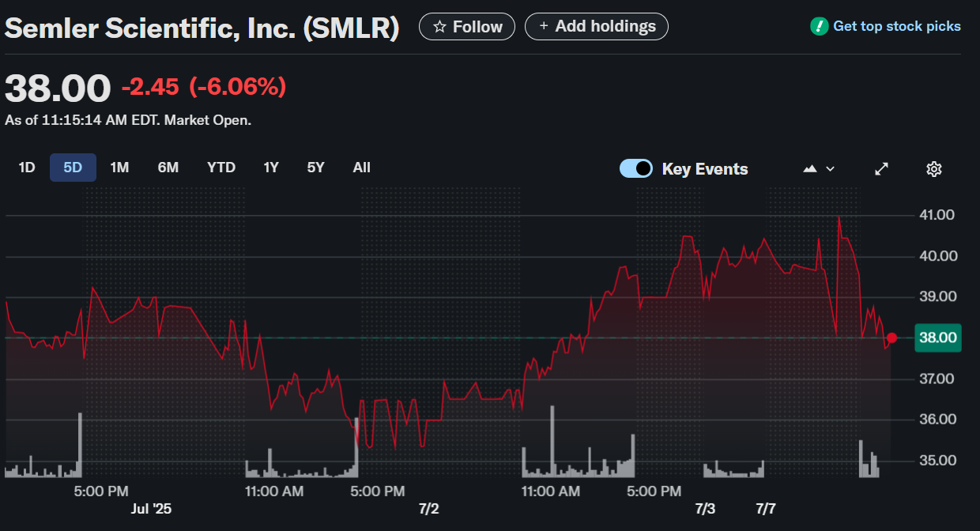
Task: Select the 1D time range
Action: click(x=27, y=168)
